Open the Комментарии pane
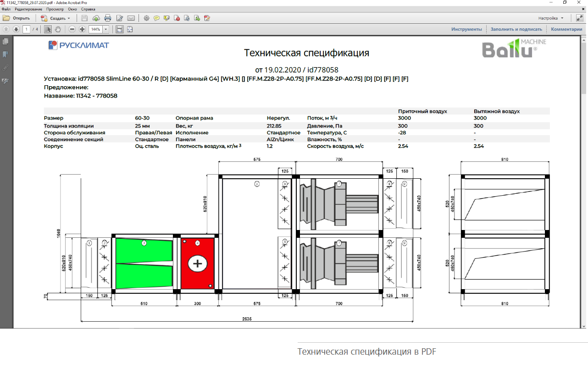The width and height of the screenshot is (588, 373). pos(566,29)
